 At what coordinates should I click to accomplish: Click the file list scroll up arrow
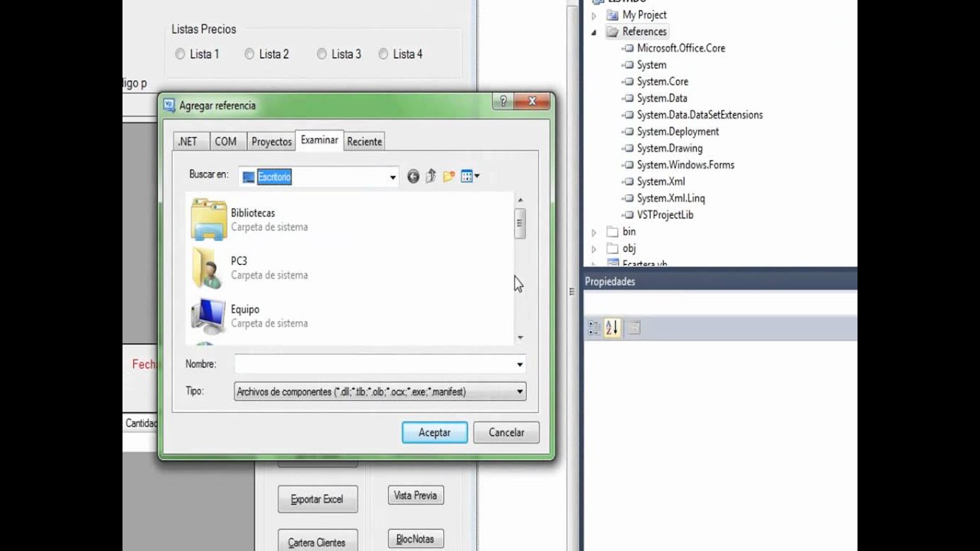click(520, 200)
